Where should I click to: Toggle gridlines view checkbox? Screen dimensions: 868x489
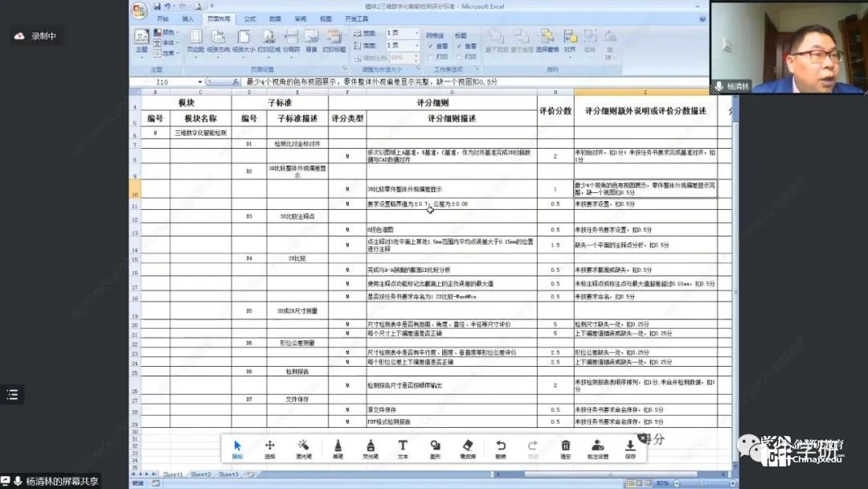tap(433, 46)
